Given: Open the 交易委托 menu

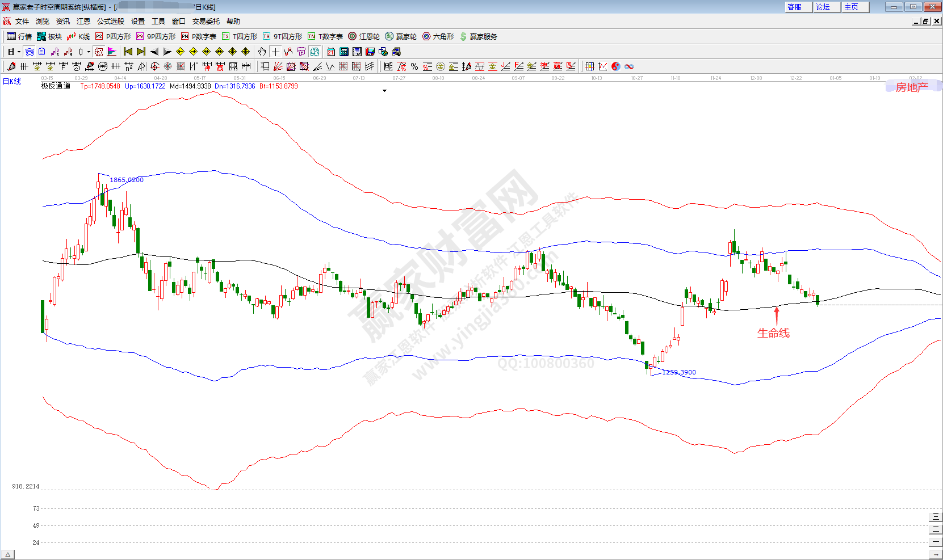Looking at the screenshot, I should click(x=206, y=22).
